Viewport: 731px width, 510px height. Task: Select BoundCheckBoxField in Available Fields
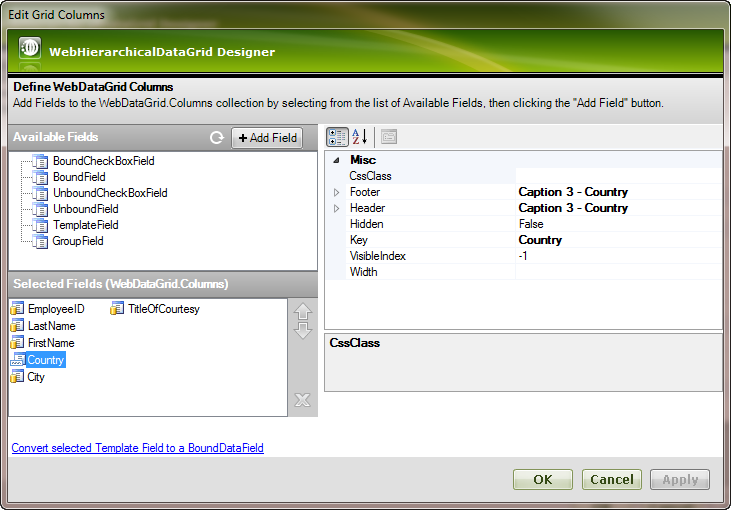point(103,161)
